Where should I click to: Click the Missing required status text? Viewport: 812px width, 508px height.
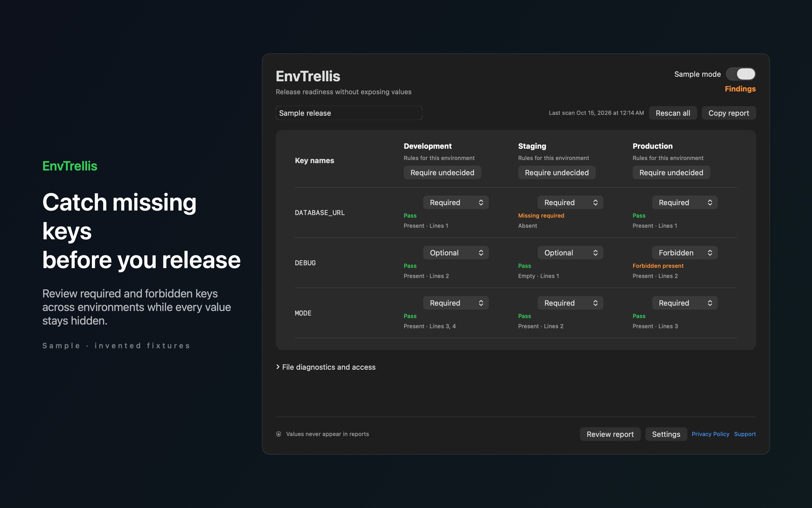(541, 215)
